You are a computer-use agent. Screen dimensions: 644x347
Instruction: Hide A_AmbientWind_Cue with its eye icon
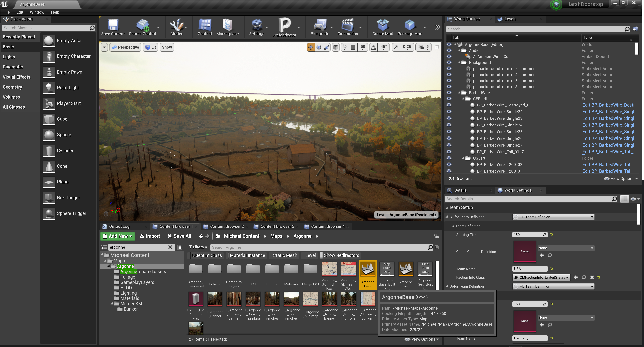tap(449, 56)
